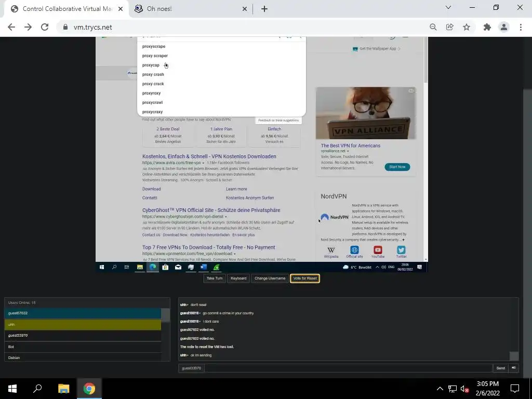The image size is (532, 399).
Task: Open the Chrome extensions puzzle icon
Action: (487, 27)
